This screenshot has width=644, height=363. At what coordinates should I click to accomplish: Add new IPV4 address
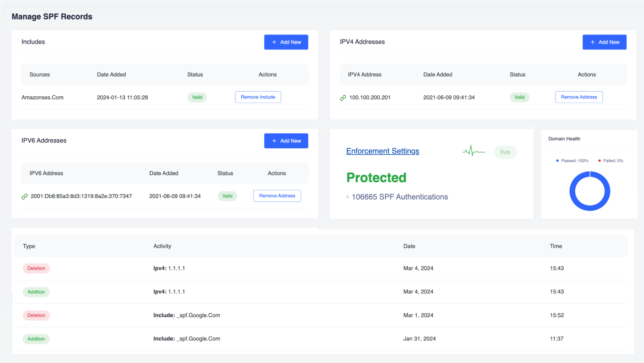tap(604, 42)
